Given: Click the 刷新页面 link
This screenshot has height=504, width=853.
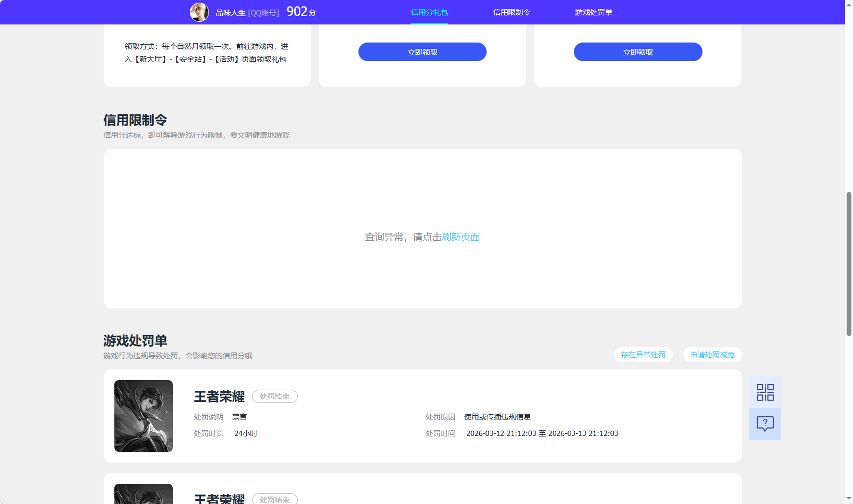Looking at the screenshot, I should point(461,237).
